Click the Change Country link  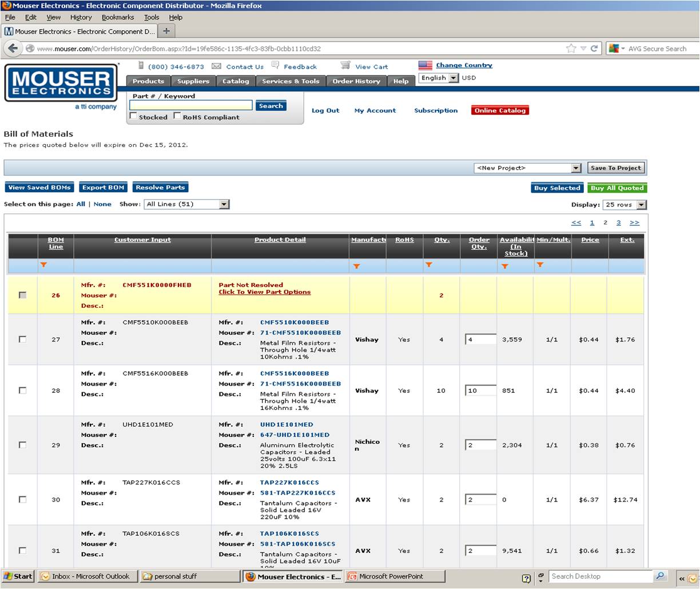[464, 65]
